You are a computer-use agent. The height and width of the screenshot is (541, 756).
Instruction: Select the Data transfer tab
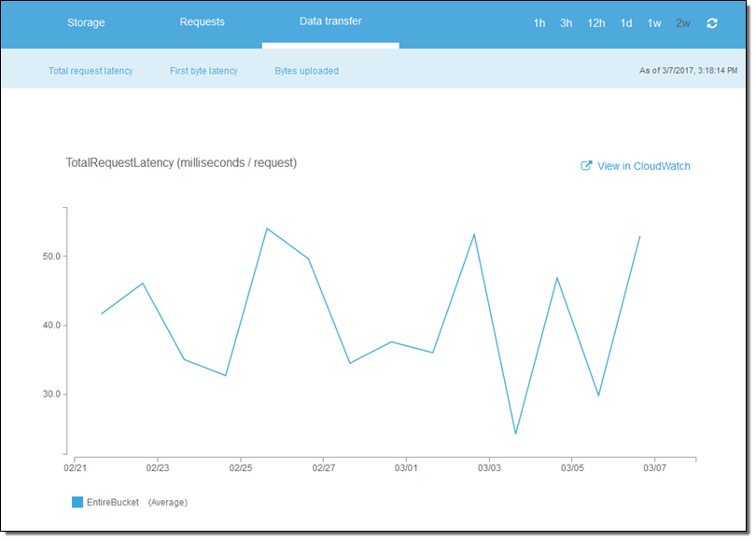point(330,21)
